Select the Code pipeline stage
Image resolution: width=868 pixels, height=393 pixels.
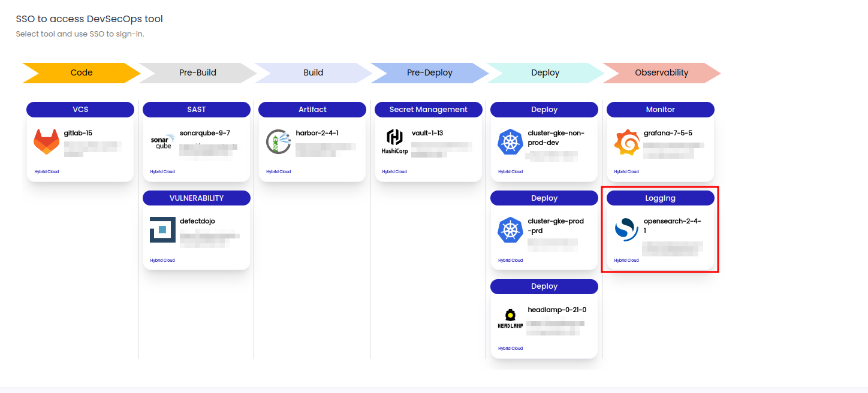(82, 72)
